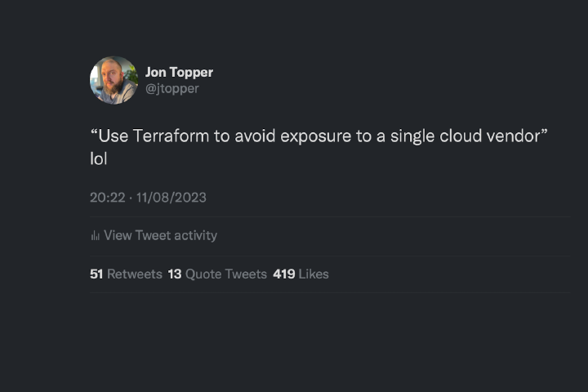Show the Likes label list
This screenshot has width=588, height=392.
[x=314, y=274]
